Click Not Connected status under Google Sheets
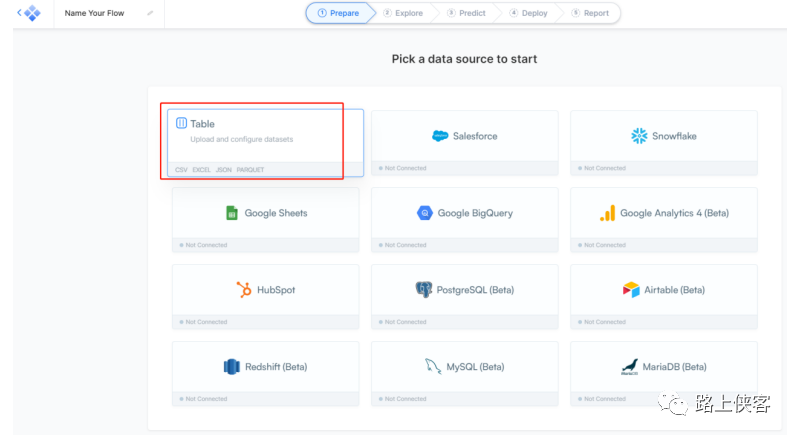796x438 pixels. point(204,245)
